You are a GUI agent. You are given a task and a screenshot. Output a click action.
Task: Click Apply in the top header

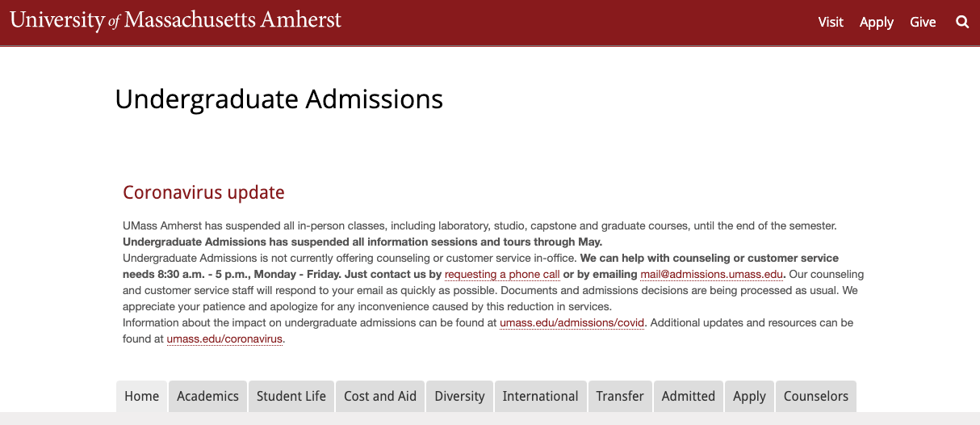(877, 23)
